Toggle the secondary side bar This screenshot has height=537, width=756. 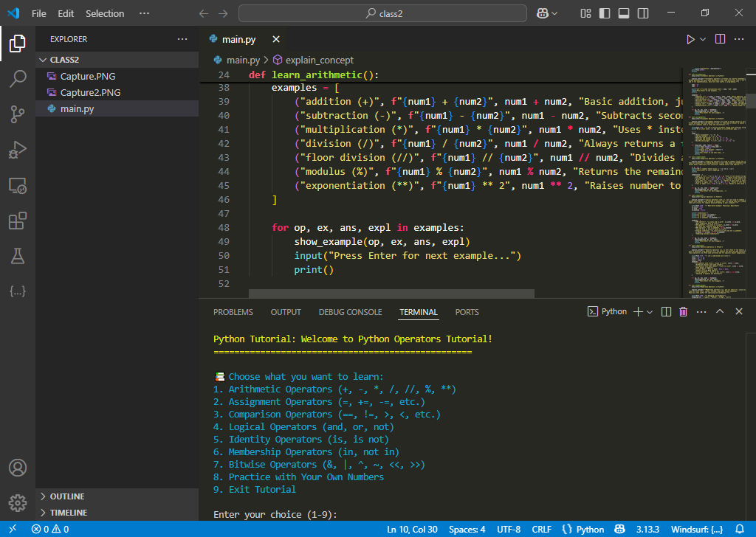tap(643, 13)
